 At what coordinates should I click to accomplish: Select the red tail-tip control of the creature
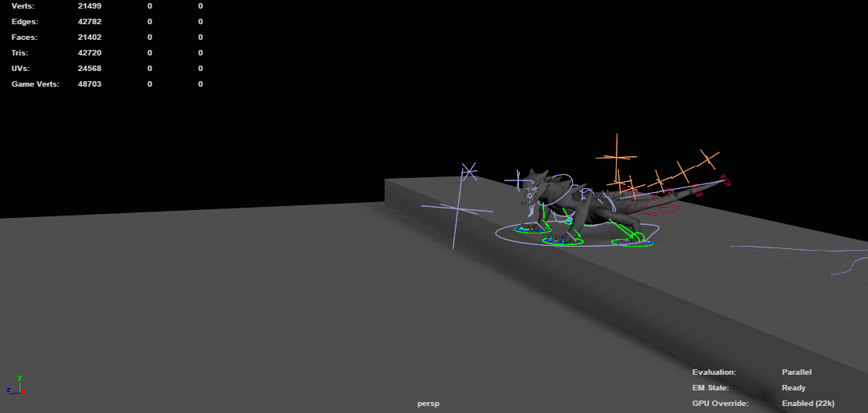(724, 178)
